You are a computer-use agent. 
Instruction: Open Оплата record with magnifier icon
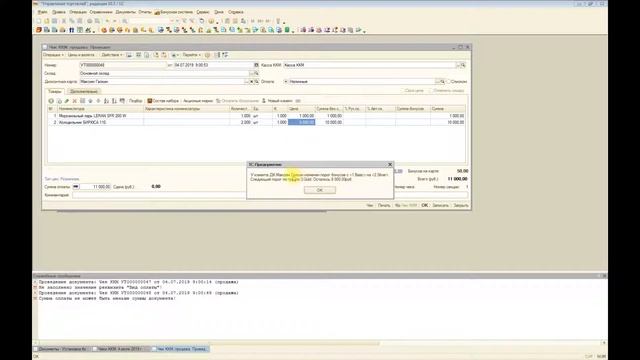pos(442,82)
